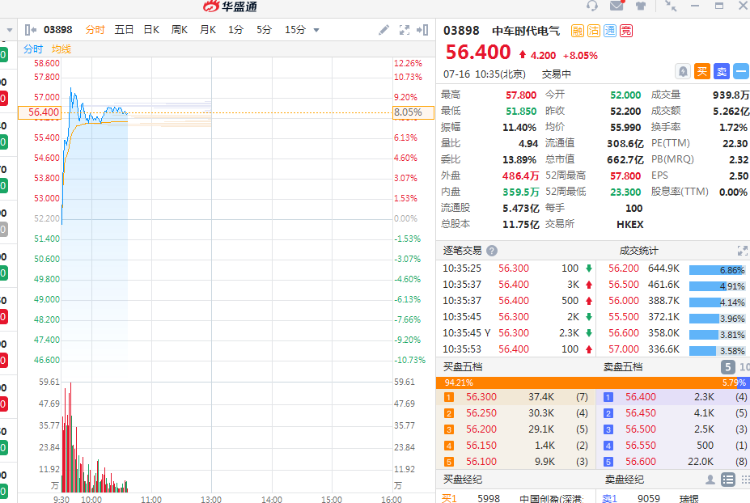Open help for 逐笔交易
The image size is (750, 503).
click(x=492, y=251)
